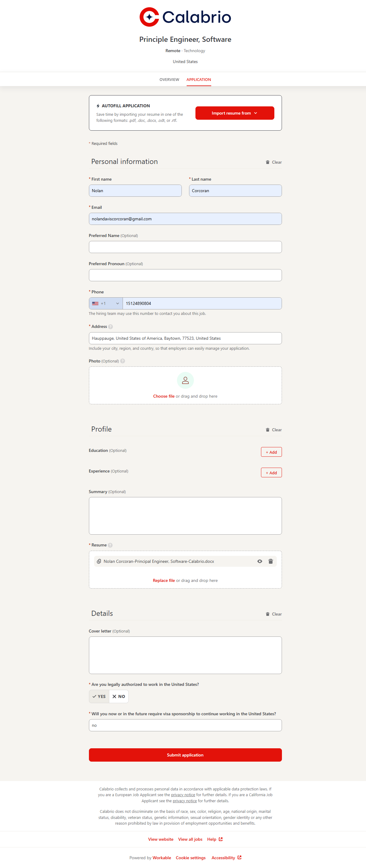Click the Resume help question icon

[x=110, y=545]
